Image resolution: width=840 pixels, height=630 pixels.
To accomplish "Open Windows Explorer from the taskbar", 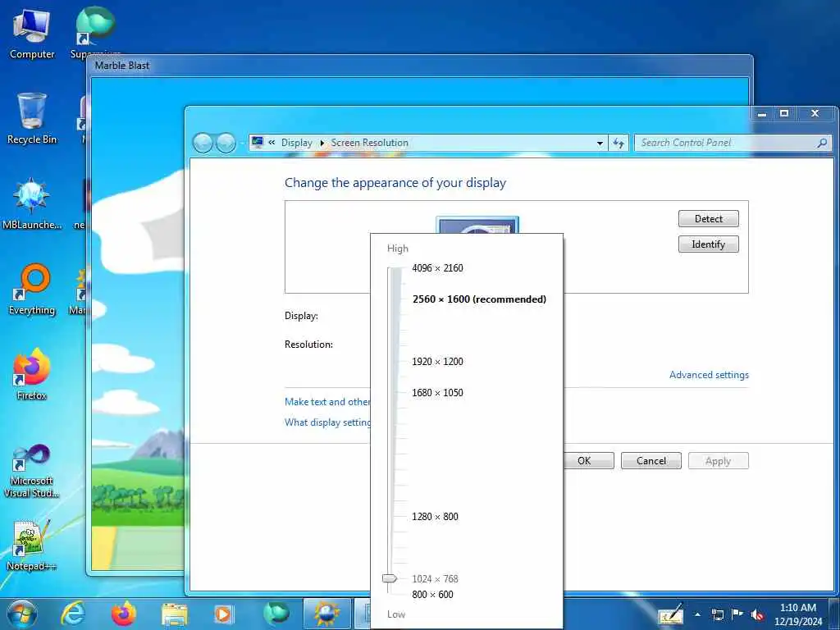I will click(x=175, y=614).
